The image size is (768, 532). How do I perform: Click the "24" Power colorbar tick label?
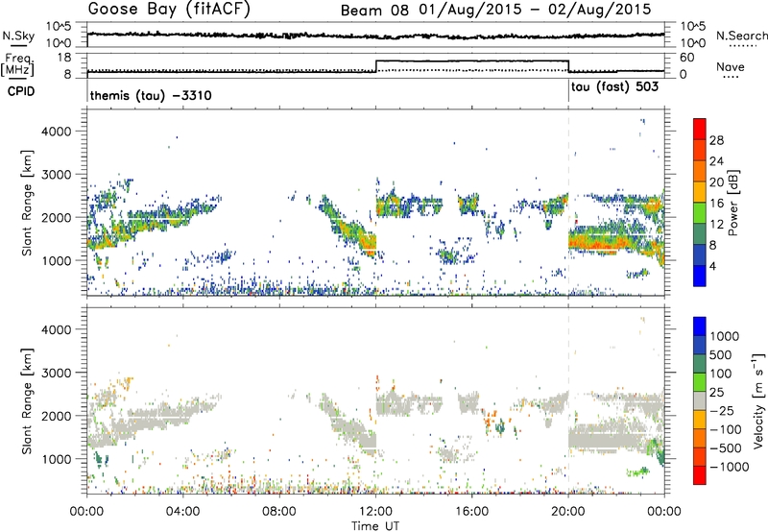tap(716, 161)
